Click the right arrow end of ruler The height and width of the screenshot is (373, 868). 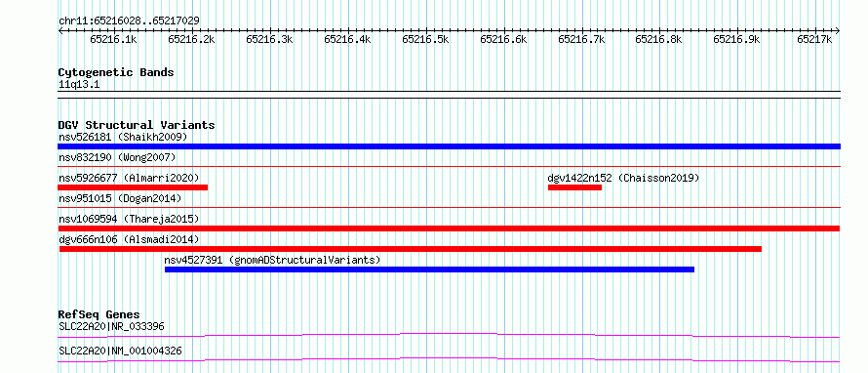click(837, 30)
